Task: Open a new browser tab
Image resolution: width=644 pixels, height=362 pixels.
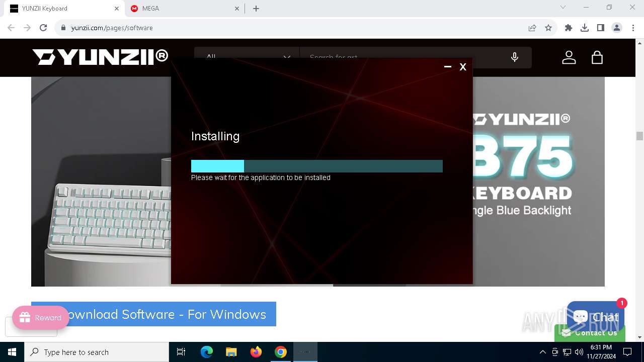Action: click(256, 9)
